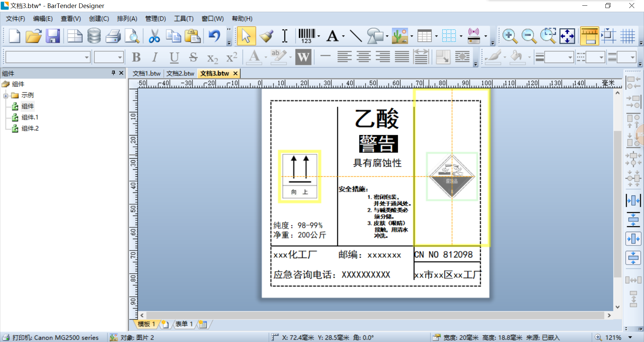
Task: Expand barcode type dropdown arrow
Action: pos(319,36)
